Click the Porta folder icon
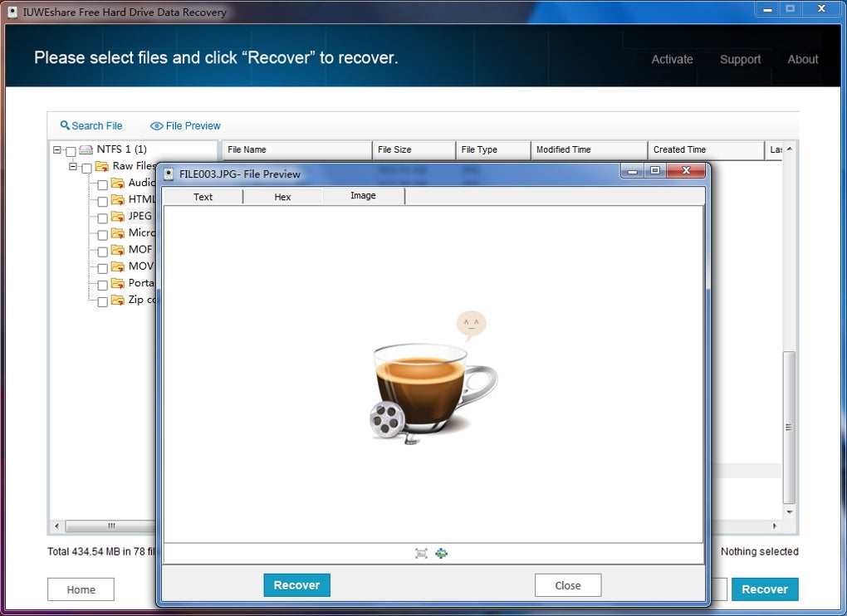The image size is (847, 616). point(118,283)
